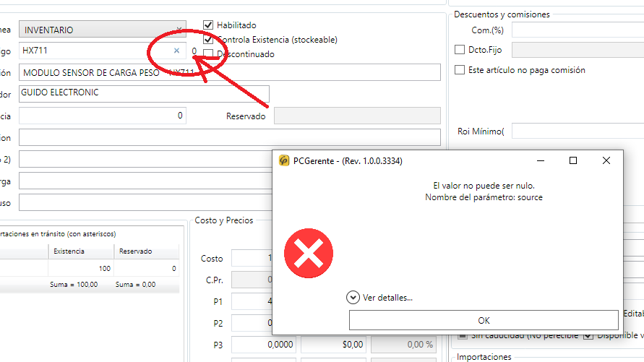The image size is (644, 362).
Task: Uncheck the Habilitado checkbox
Action: click(209, 25)
